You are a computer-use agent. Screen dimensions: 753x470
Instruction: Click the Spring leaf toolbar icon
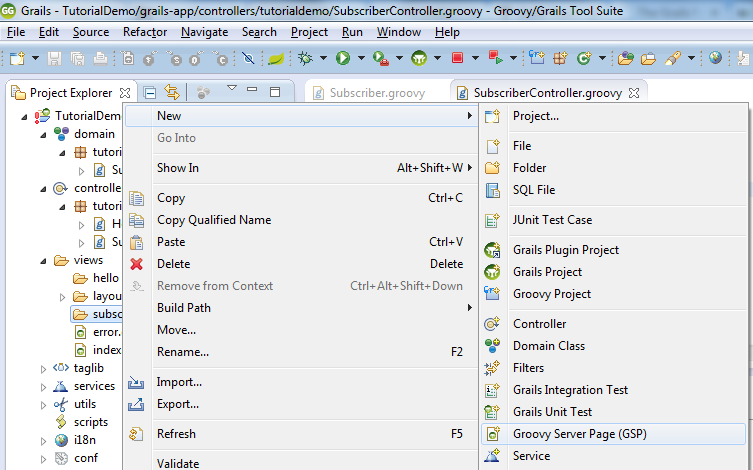point(276,59)
